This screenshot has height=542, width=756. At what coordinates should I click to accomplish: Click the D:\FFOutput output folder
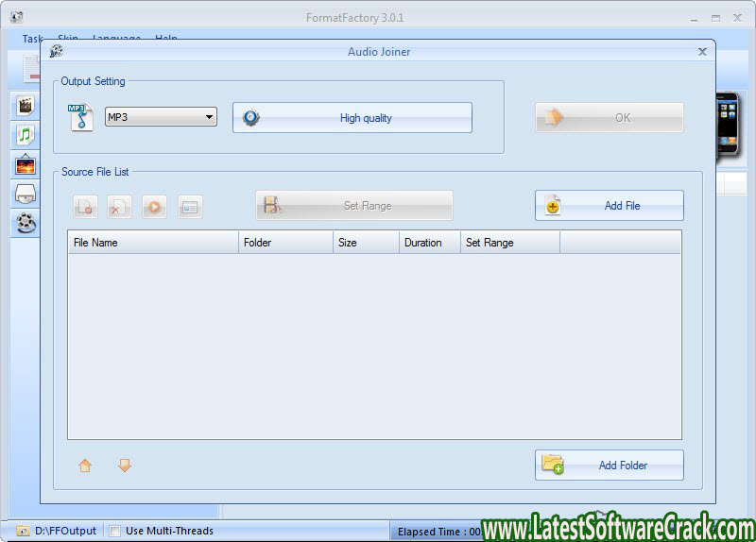click(65, 531)
